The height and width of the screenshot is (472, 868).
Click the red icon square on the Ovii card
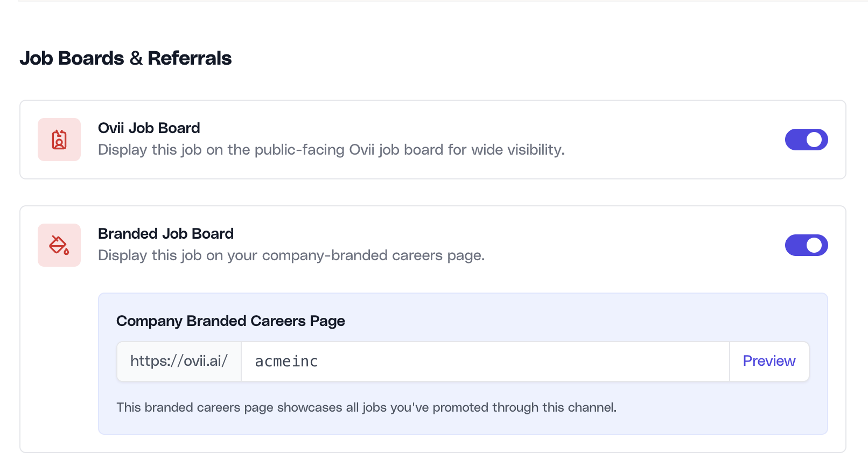[x=59, y=140]
